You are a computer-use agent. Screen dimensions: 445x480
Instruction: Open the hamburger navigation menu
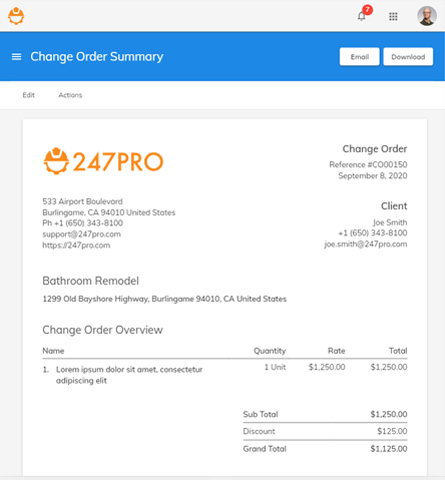(x=16, y=57)
